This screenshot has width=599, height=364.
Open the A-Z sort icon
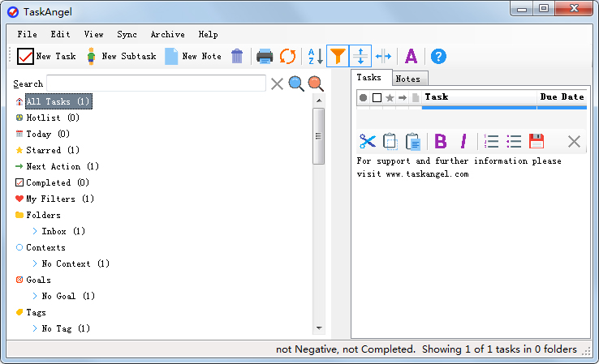point(315,56)
